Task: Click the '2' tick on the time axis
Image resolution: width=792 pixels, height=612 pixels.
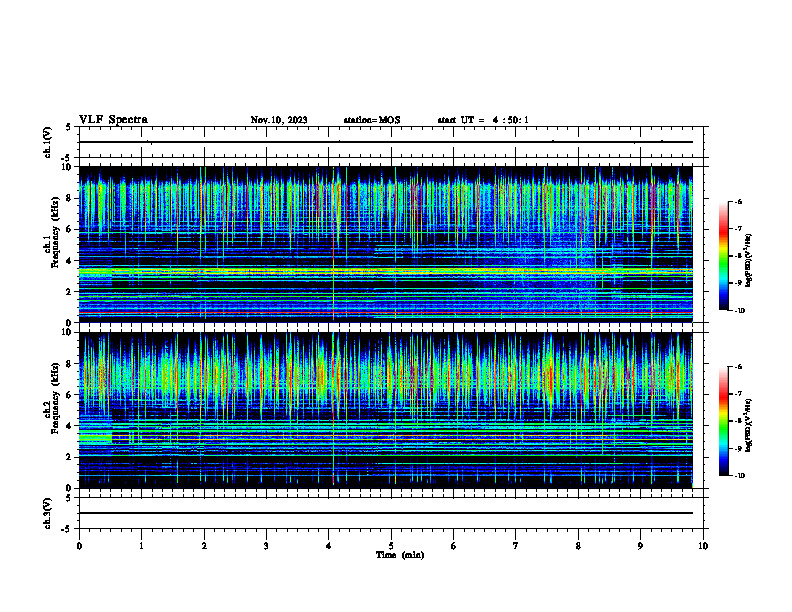Action: click(x=204, y=546)
